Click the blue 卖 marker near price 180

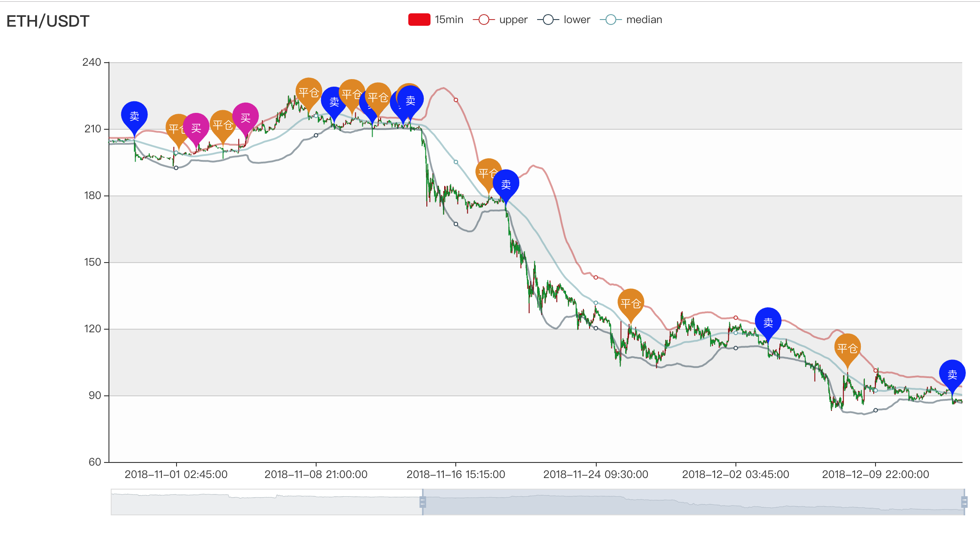pyautogui.click(x=506, y=184)
